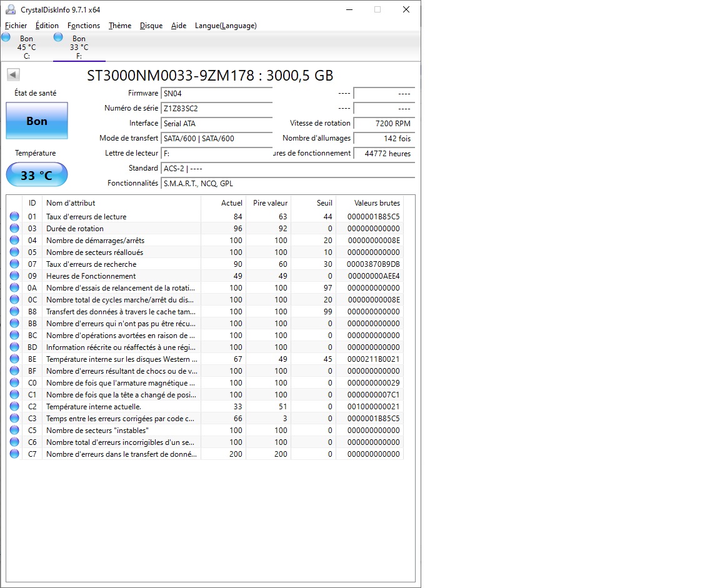Click the blue dot next to "Nombre de secteurs instables"
This screenshot has height=588, width=720.
point(14,430)
